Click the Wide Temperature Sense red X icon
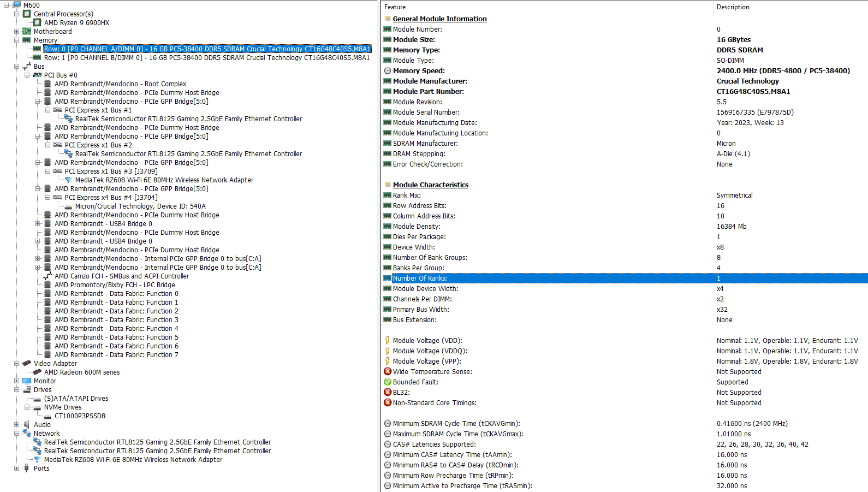 tap(388, 371)
